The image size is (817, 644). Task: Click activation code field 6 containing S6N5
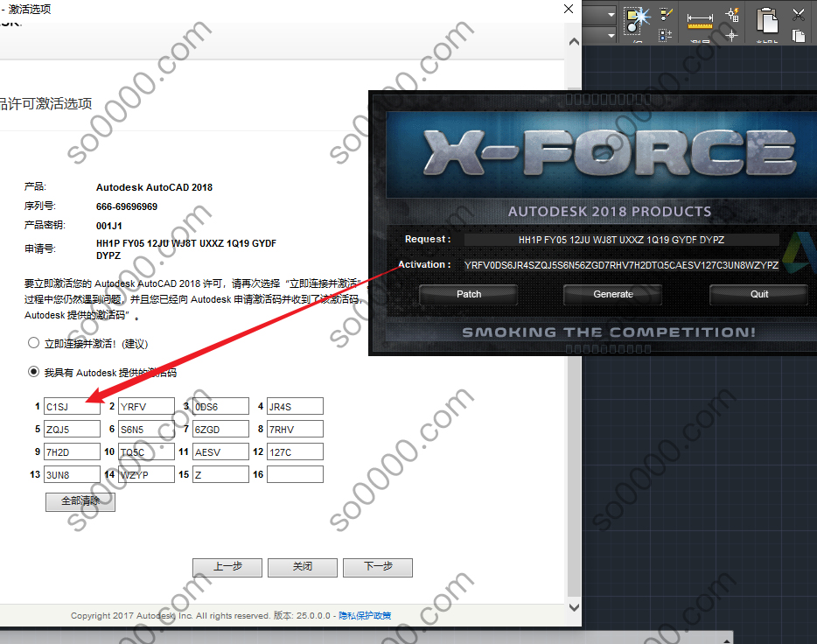tap(146, 429)
